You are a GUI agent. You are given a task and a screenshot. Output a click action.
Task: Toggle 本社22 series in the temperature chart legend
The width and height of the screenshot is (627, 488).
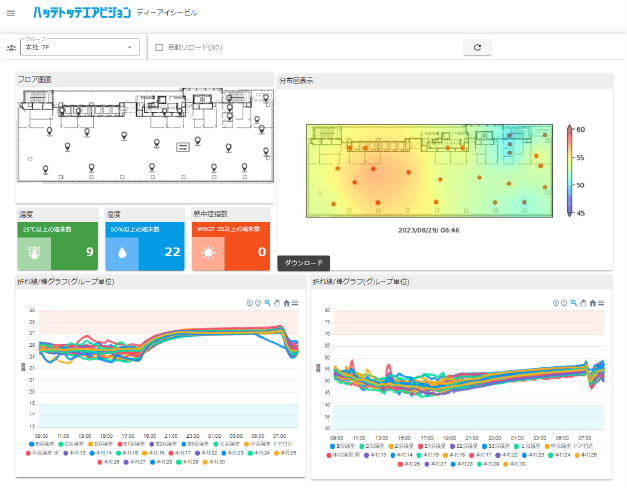[206, 453]
